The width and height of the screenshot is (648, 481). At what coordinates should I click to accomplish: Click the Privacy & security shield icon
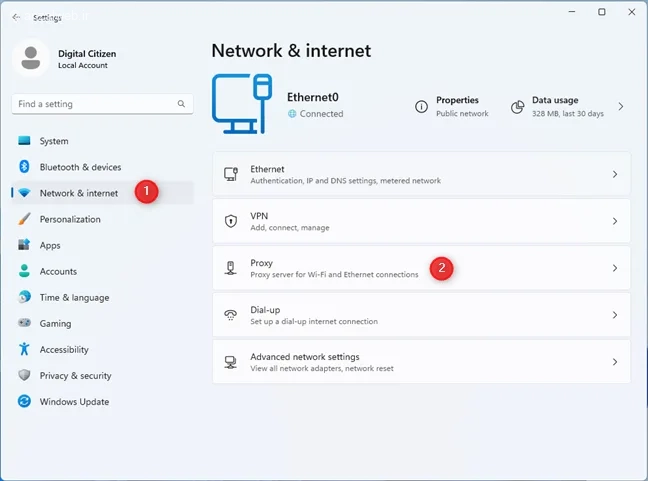pos(24,375)
